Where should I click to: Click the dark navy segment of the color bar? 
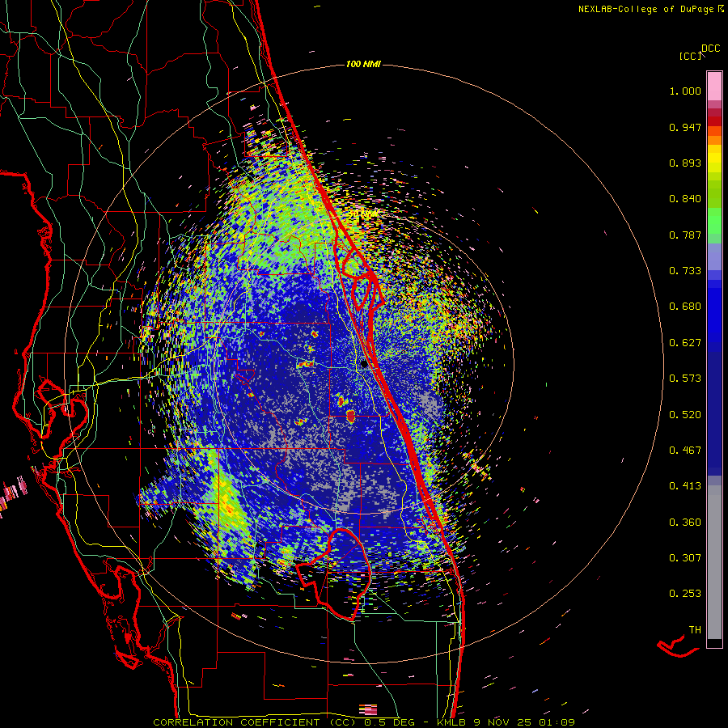pyautogui.click(x=714, y=408)
